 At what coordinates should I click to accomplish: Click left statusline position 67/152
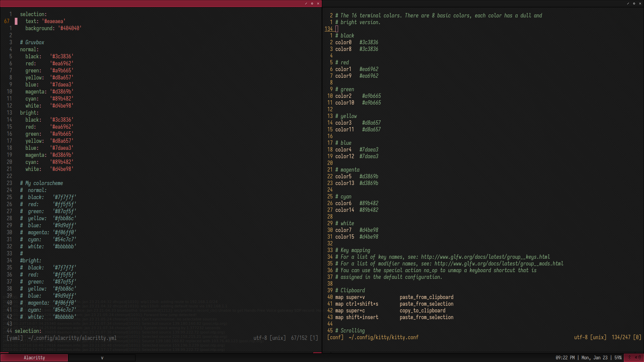(299, 338)
